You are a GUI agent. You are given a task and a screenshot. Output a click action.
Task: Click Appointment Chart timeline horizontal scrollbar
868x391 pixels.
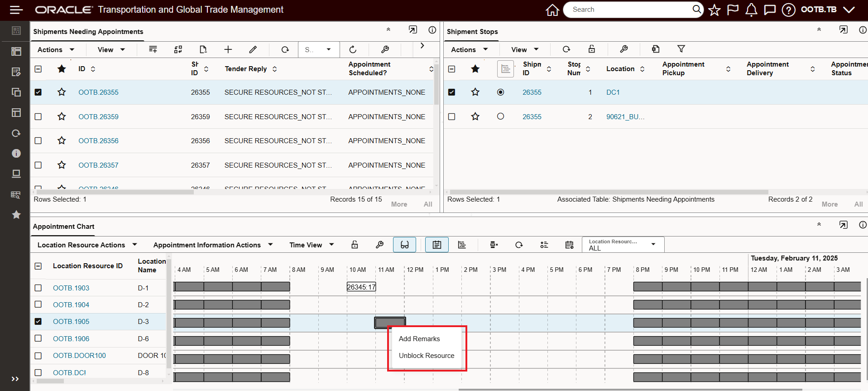pyautogui.click(x=630, y=390)
